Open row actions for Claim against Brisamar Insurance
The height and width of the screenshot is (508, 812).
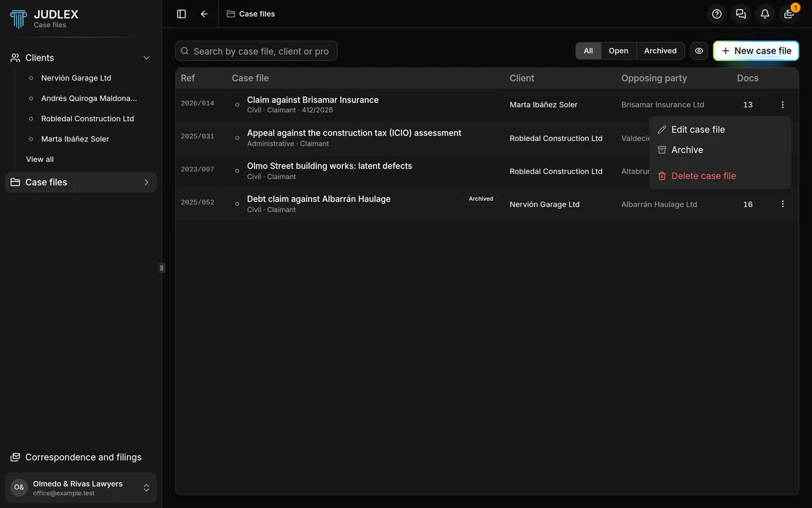(783, 105)
